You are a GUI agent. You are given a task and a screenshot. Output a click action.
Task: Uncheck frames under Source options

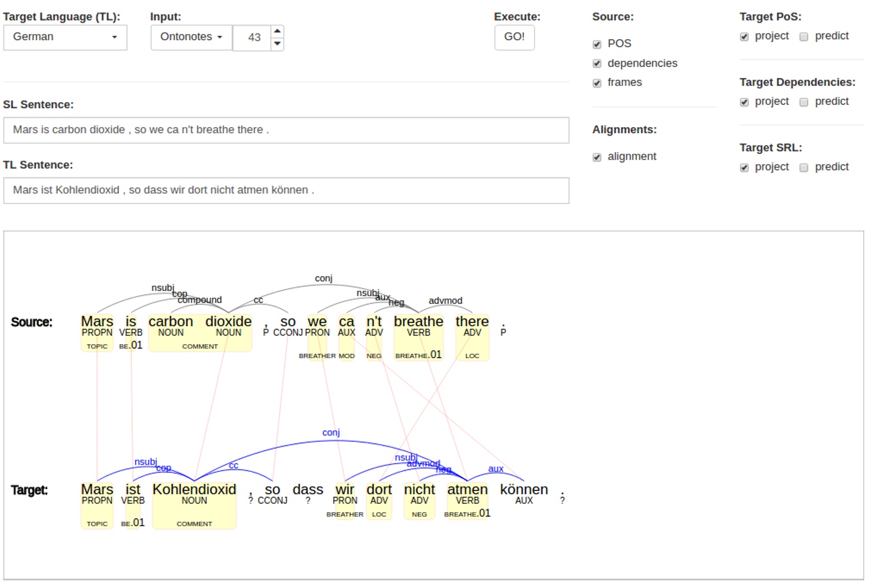tap(596, 82)
